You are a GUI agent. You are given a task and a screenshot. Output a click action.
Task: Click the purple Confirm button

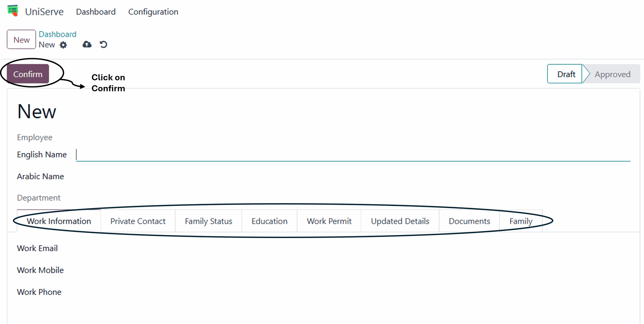[x=28, y=74]
